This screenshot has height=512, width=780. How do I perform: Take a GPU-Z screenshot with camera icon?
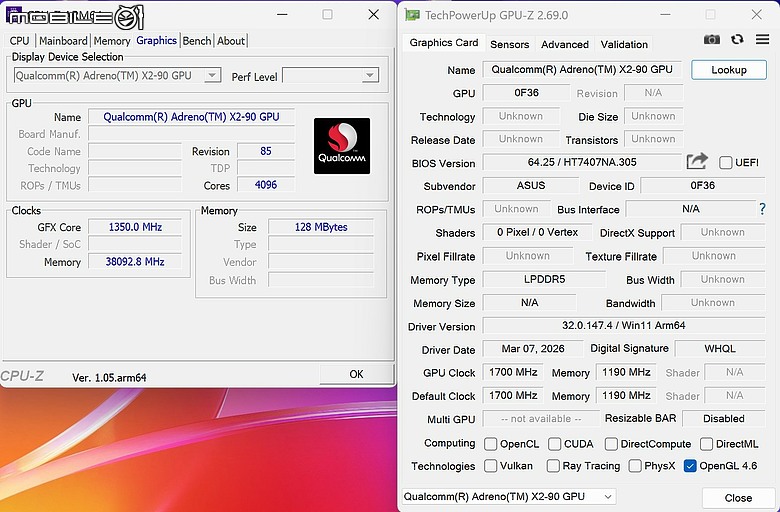click(x=711, y=40)
